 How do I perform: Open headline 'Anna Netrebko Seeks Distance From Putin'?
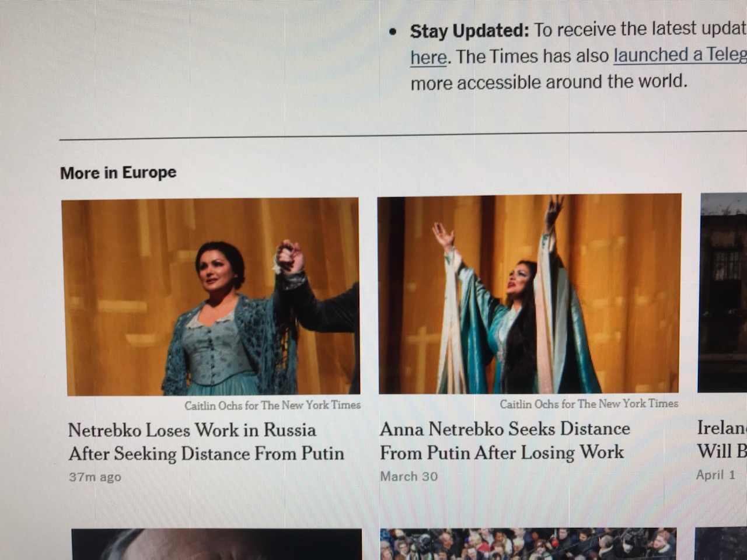[505, 440]
